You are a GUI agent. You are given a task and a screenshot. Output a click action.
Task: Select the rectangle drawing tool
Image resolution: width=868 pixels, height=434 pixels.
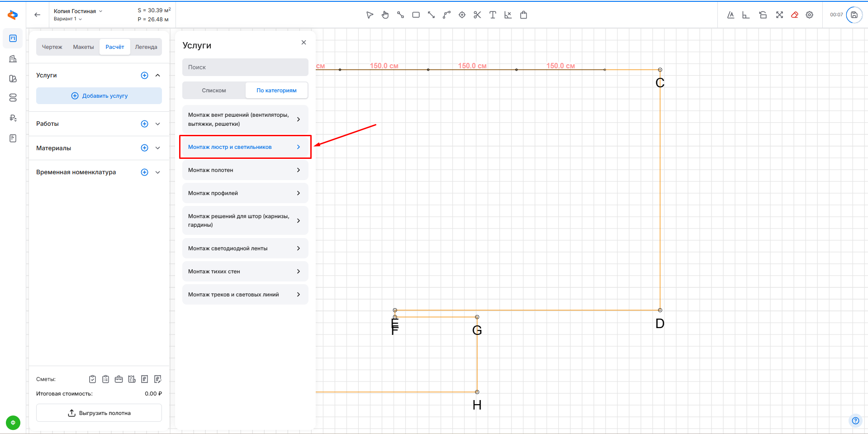[x=416, y=15]
